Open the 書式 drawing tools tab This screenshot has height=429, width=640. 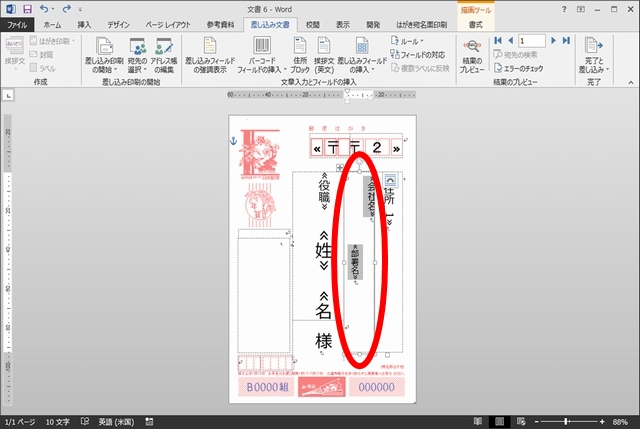(x=476, y=25)
